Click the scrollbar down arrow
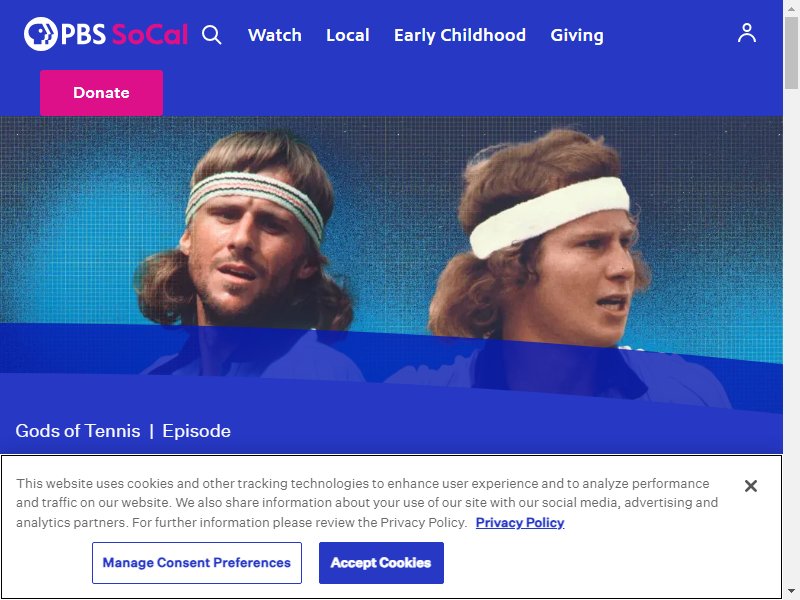The image size is (800, 600). click(x=791, y=592)
